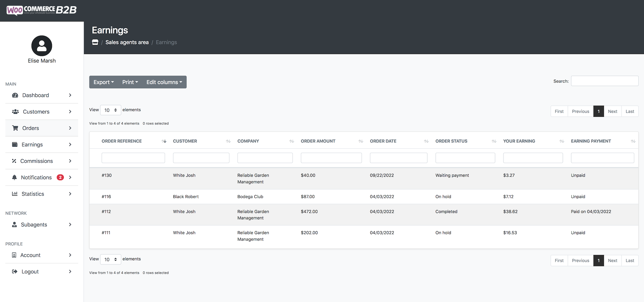Click the Dashboard gauge icon in sidebar
Screen dimensions: 644x302
pos(15,95)
